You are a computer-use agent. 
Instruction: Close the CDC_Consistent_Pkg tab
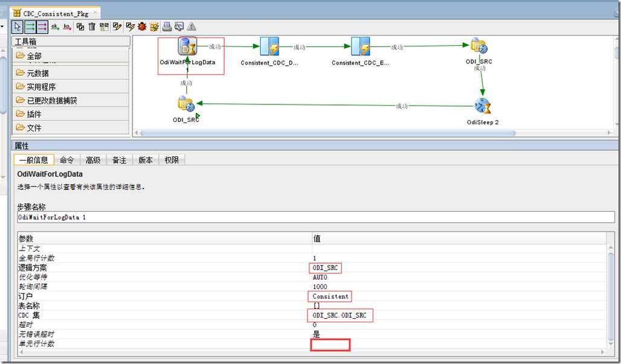click(x=95, y=13)
